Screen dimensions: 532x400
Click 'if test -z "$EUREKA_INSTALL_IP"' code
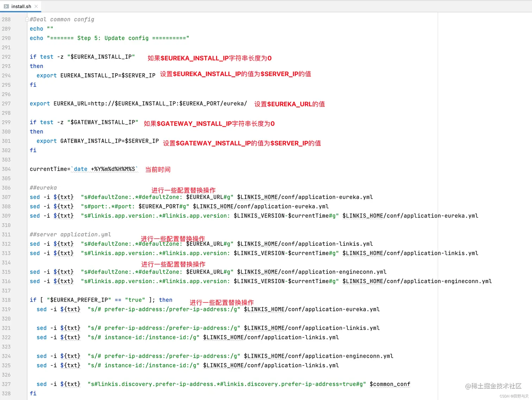pos(82,57)
